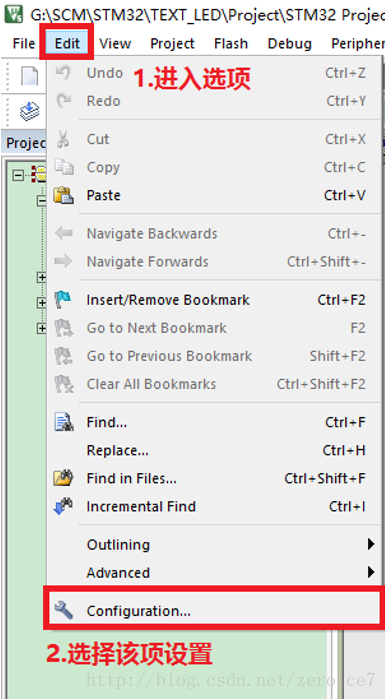This screenshot has height=700, width=387.
Task: Click the Find document icon
Action: pos(63,422)
